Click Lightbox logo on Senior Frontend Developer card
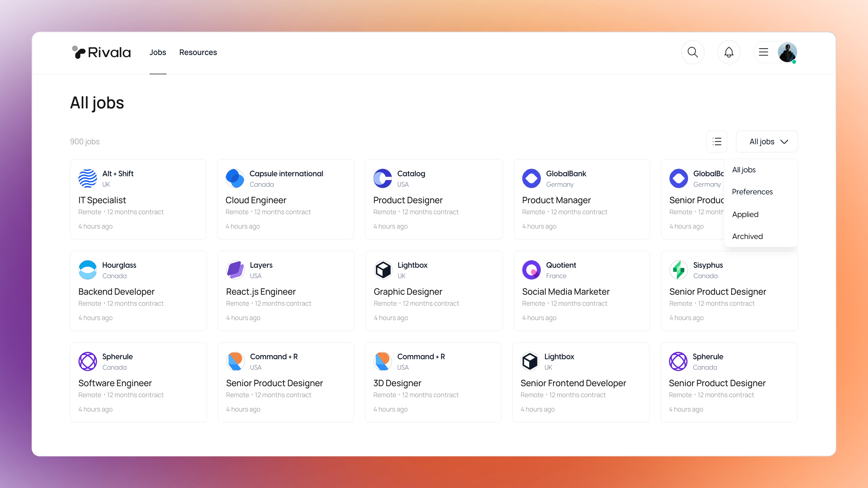The image size is (868, 488). (530, 361)
